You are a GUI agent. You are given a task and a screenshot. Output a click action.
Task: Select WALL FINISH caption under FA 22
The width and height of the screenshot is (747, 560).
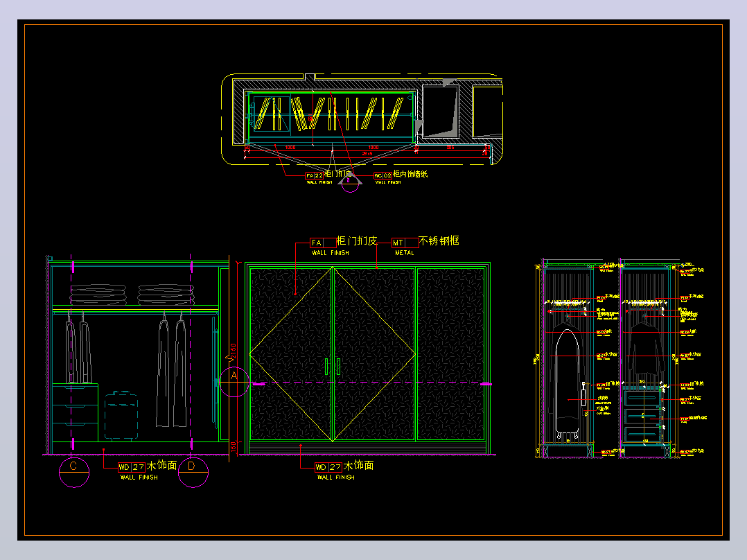(x=319, y=182)
